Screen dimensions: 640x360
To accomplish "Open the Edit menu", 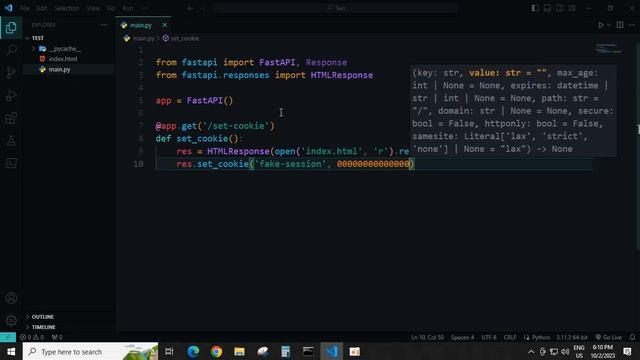I will 42,8.
